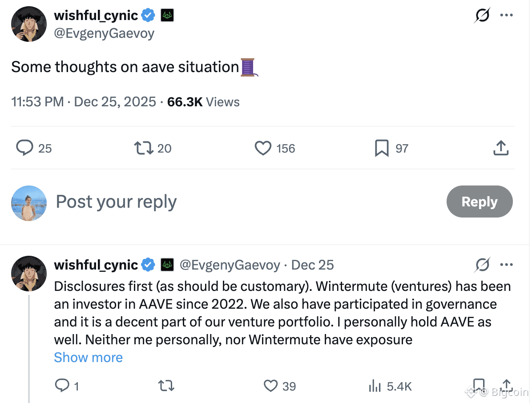Open the @EvgenyGaevoy handle in main post

104,33
